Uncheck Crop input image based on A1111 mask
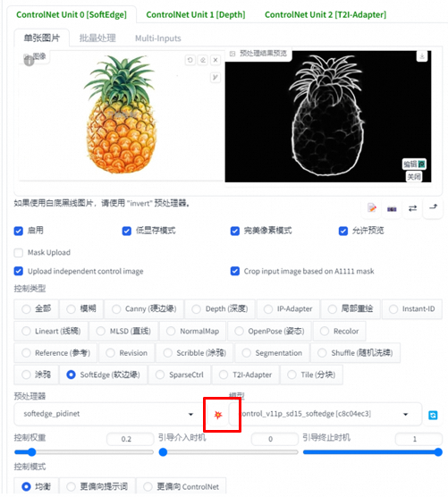The image size is (448, 497). [235, 272]
